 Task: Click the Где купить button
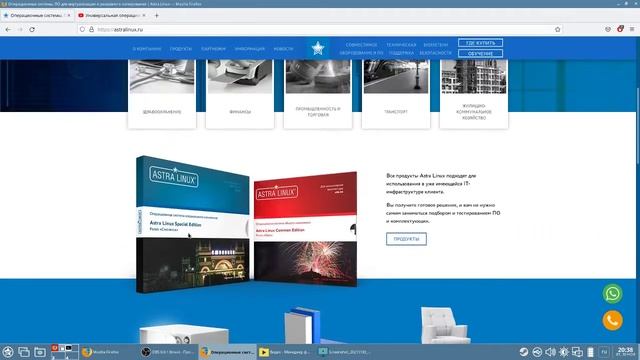click(x=480, y=42)
